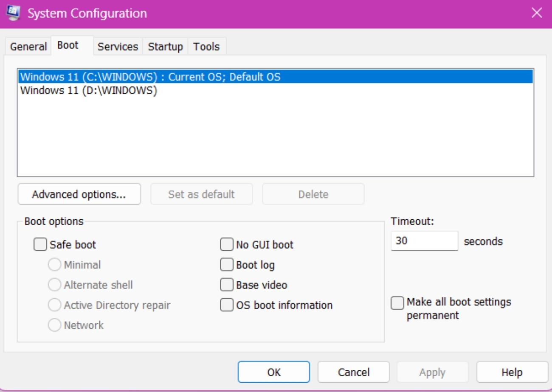The height and width of the screenshot is (392, 552).
Task: Click the Timeout seconds input field
Action: 425,241
